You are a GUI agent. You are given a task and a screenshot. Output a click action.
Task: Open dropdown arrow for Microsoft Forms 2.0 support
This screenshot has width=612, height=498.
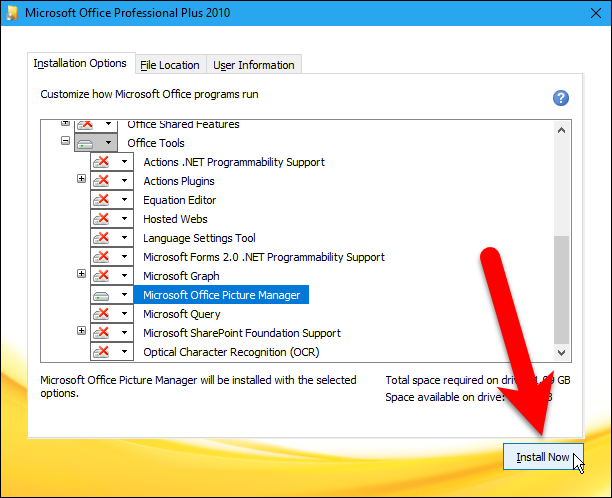[125, 257]
